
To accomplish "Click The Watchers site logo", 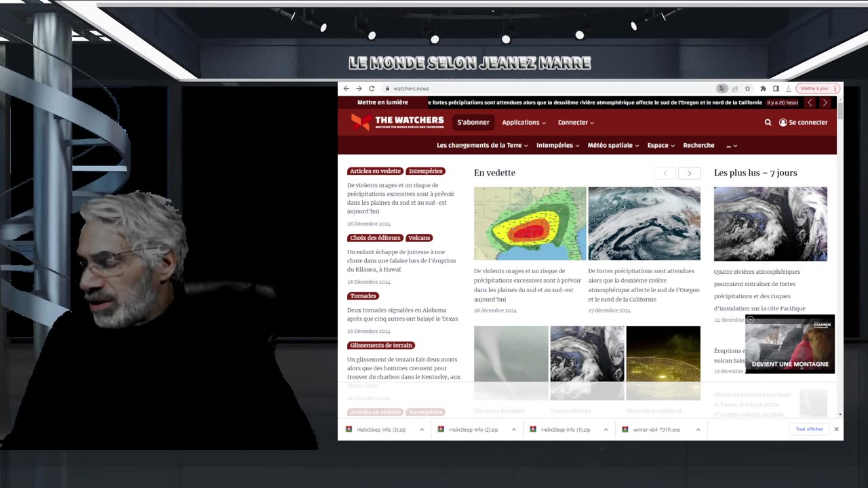I will (397, 122).
